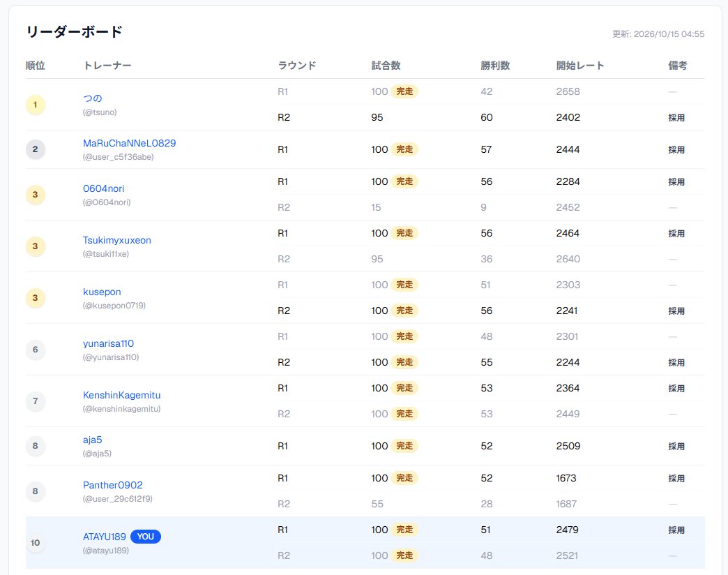Click start rating 2509 for aja5
This screenshot has width=728, height=575.
pyautogui.click(x=568, y=446)
